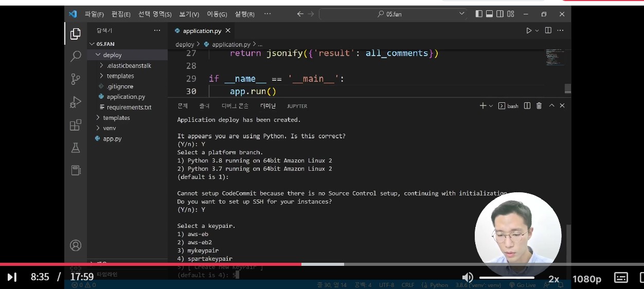Play the video with the player's play button

pyautogui.click(x=12, y=278)
